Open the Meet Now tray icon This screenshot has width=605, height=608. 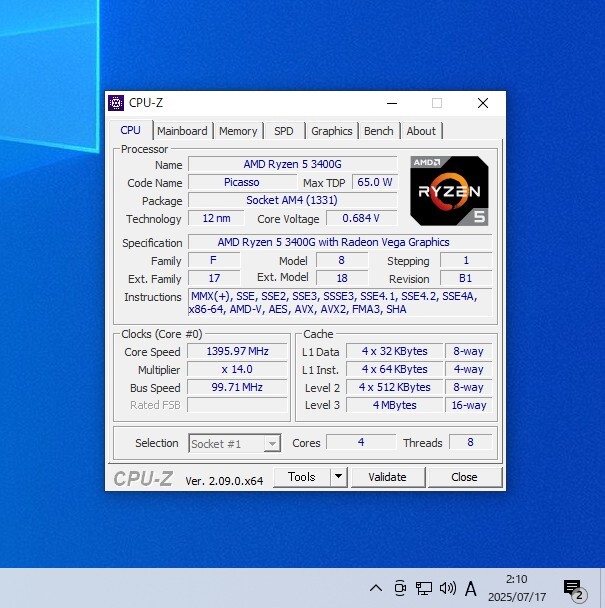[x=400, y=588]
